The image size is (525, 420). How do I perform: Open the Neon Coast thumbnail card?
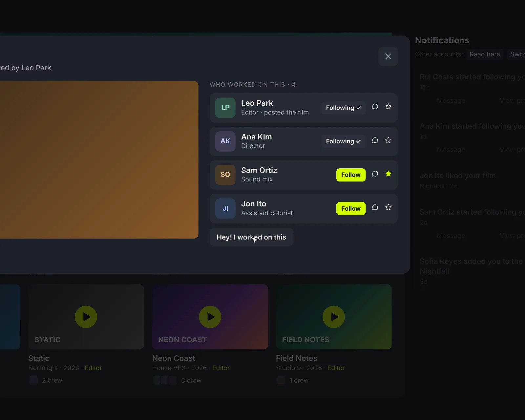(210, 317)
